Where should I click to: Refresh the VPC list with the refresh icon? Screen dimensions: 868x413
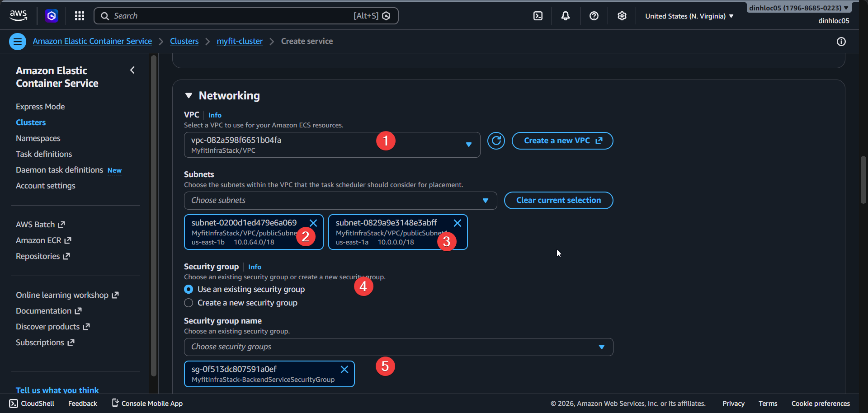[x=496, y=141]
